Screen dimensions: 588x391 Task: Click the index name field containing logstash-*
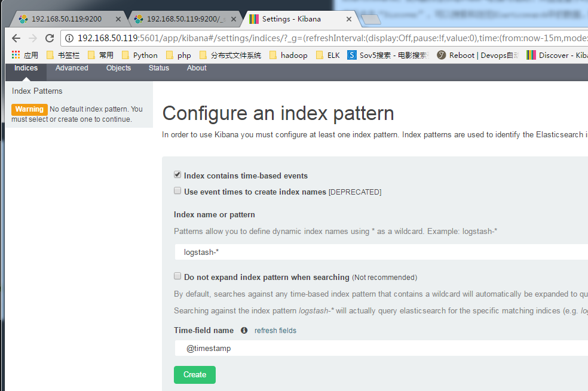tap(381, 252)
